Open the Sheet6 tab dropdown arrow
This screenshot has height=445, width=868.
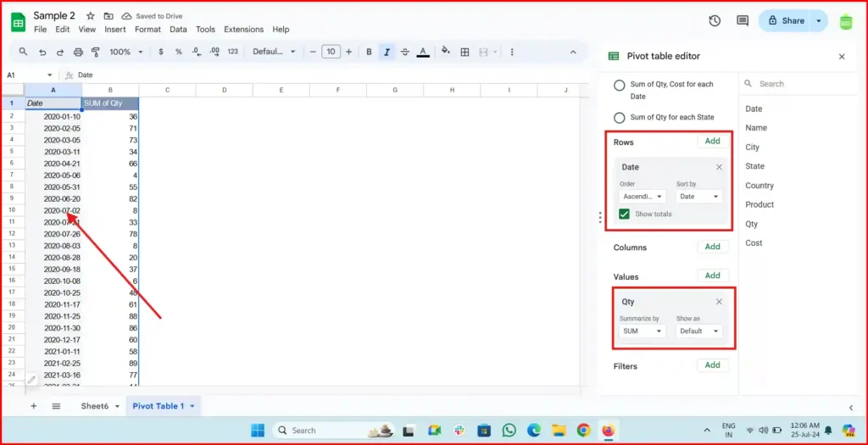click(x=117, y=406)
